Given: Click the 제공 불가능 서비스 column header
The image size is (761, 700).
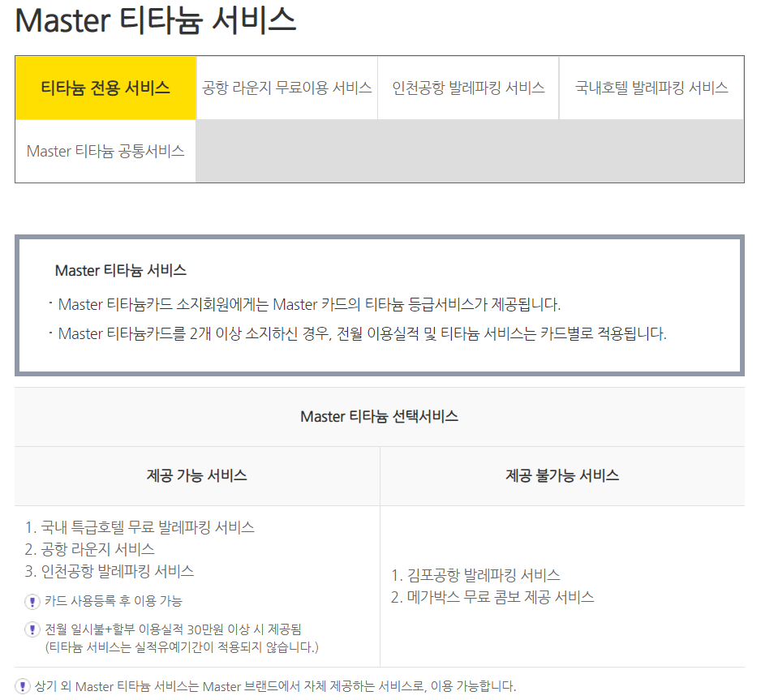Looking at the screenshot, I should tap(562, 475).
